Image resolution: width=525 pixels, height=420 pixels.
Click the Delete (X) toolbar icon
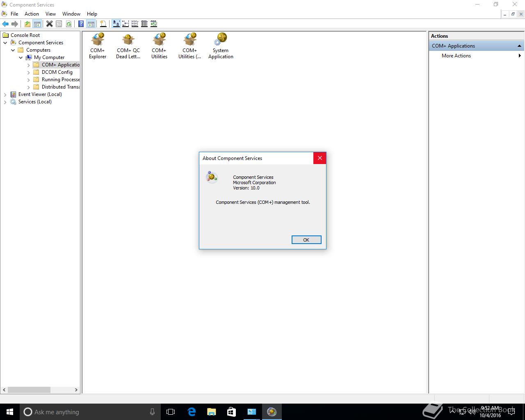[x=49, y=24]
